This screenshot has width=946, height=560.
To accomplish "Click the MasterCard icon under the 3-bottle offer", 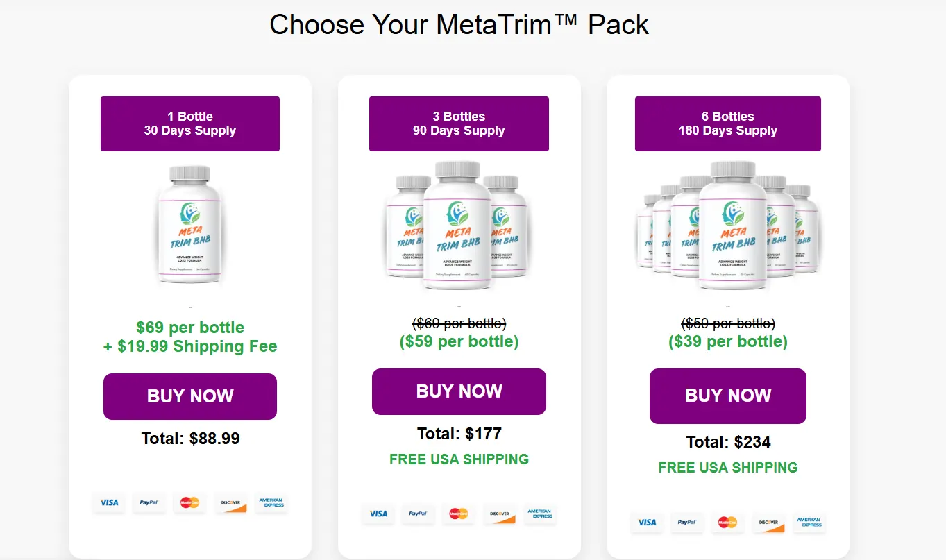I will pos(459,514).
